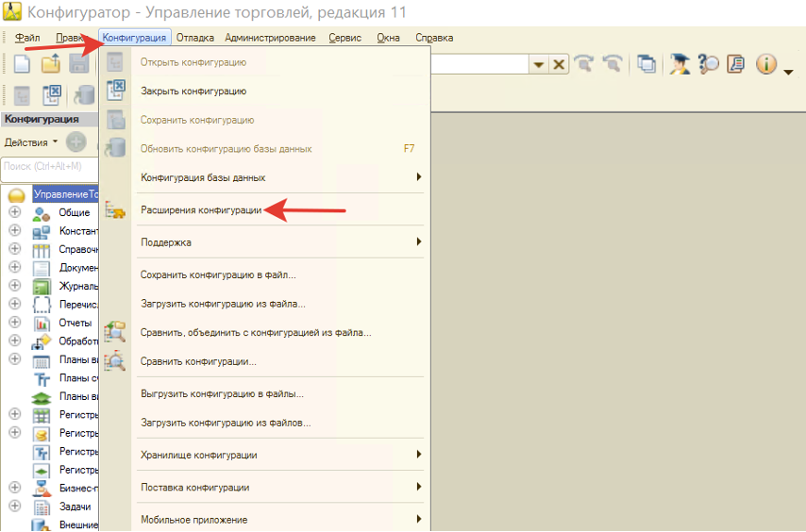Image resolution: width=806 pixels, height=532 pixels.
Task: Open the Администрирование menu
Action: point(270,38)
